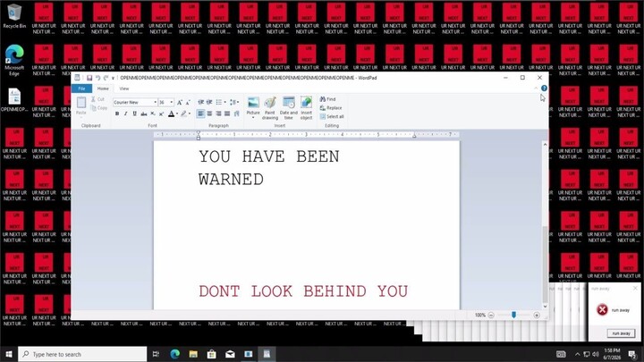Screen dimensions: 644x362
Task: Toggle Strikethrough formatting
Action: pyautogui.click(x=143, y=114)
